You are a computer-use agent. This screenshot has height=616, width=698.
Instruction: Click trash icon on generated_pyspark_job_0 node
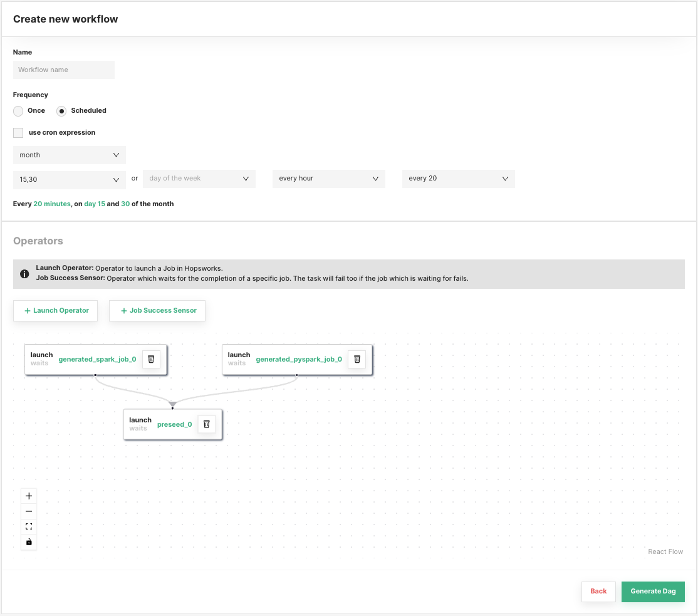[357, 359]
